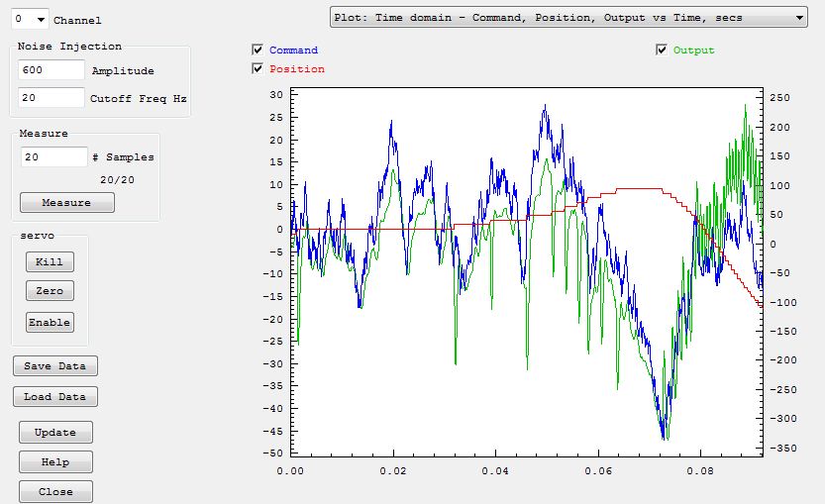Click the servo Zero button

[x=50, y=292]
